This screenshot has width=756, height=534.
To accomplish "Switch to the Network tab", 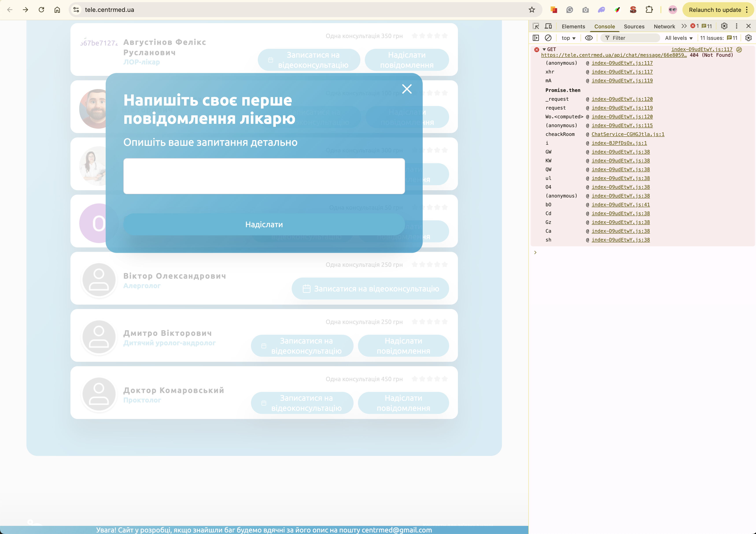I will [664, 26].
